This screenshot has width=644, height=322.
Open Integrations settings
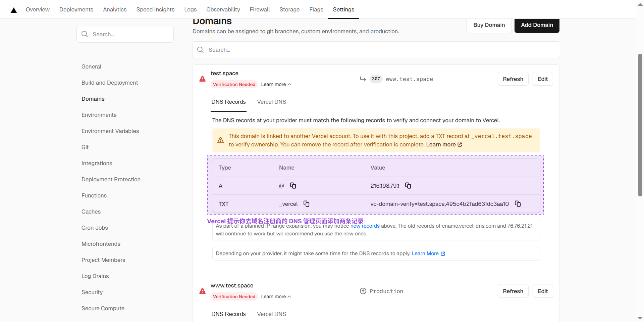97,163
